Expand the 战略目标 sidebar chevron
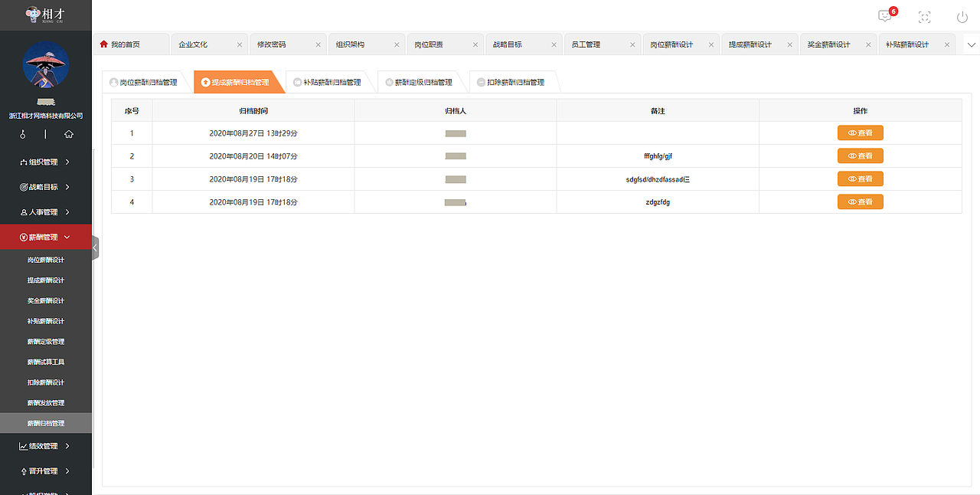The height and width of the screenshot is (495, 980). (68, 187)
